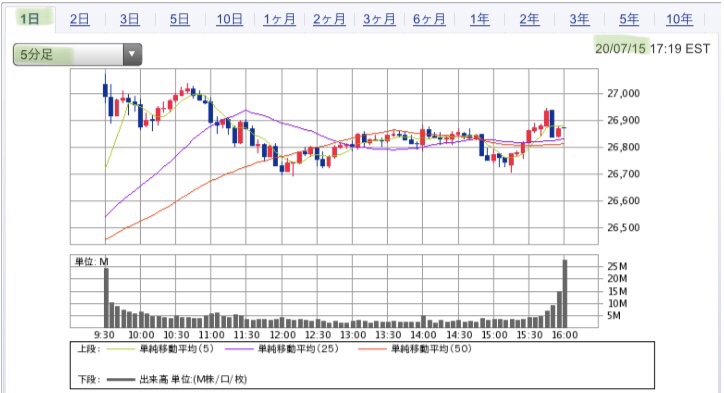Screen dimensions: 724x393
Task: Switch chart to 1年 range
Action: coord(480,19)
